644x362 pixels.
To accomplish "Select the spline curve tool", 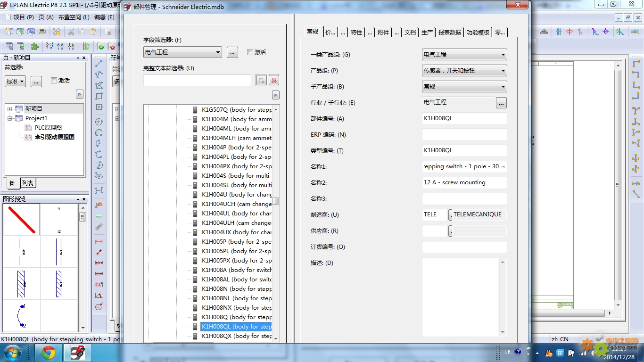I will [x=99, y=190].
